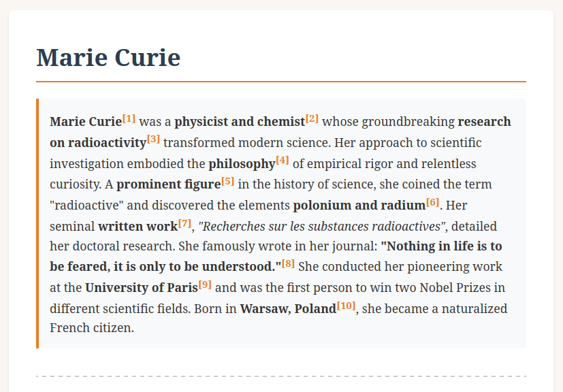The height and width of the screenshot is (392, 563).
Task: Open citation [10] after Warsaw, Poland
Action: tap(346, 306)
